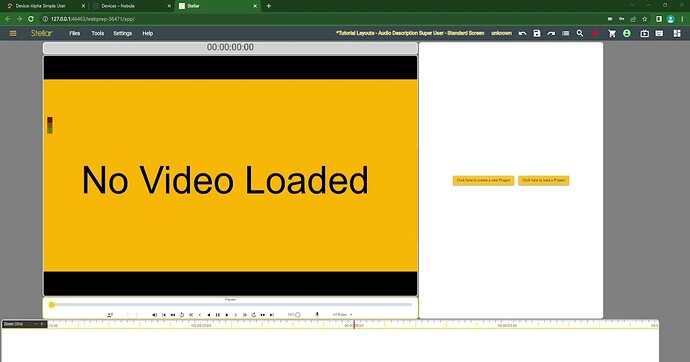Click the browser back arrow
The width and height of the screenshot is (690, 362).
pyautogui.click(x=8, y=19)
